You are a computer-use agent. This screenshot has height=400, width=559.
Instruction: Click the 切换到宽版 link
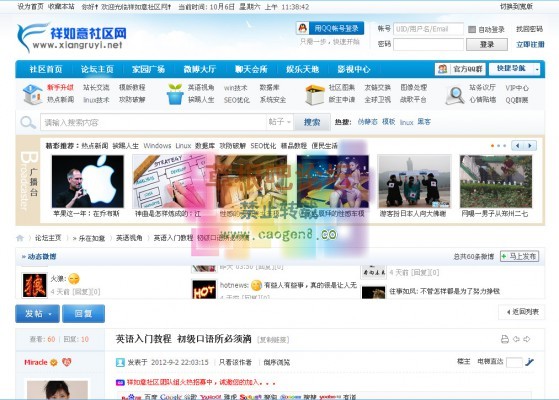point(516,6)
